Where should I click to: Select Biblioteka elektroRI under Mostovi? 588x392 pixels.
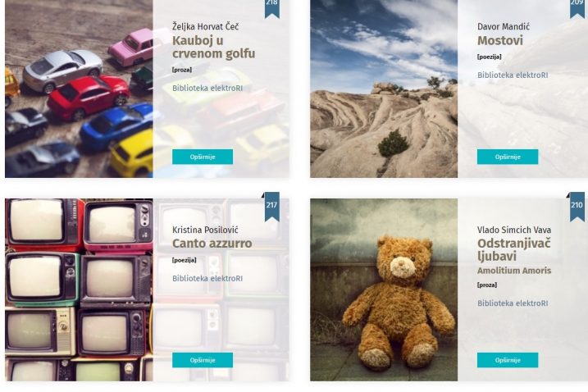point(513,75)
